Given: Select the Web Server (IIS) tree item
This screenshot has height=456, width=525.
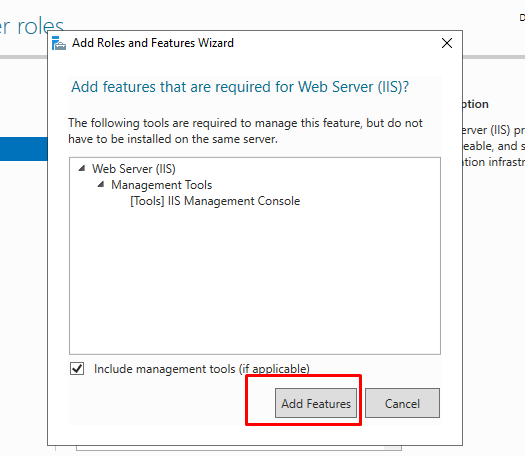Looking at the screenshot, I should pyautogui.click(x=134, y=168).
